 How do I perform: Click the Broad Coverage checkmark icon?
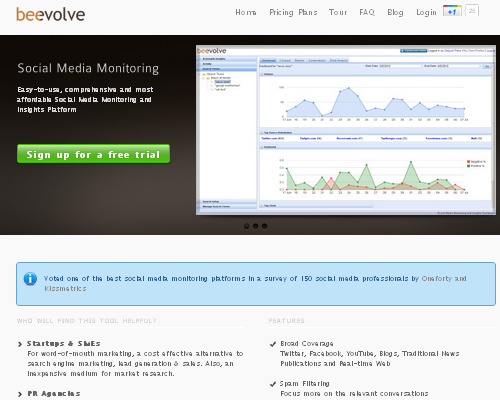pos(273,344)
